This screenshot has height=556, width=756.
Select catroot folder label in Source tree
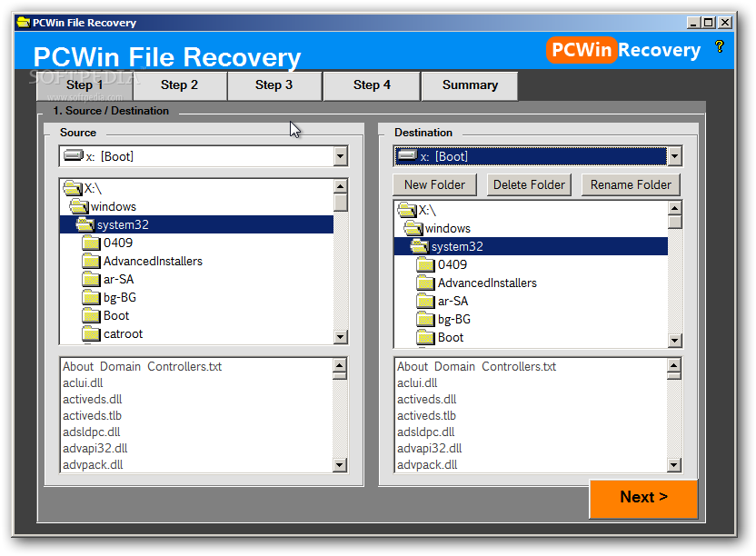tap(123, 333)
